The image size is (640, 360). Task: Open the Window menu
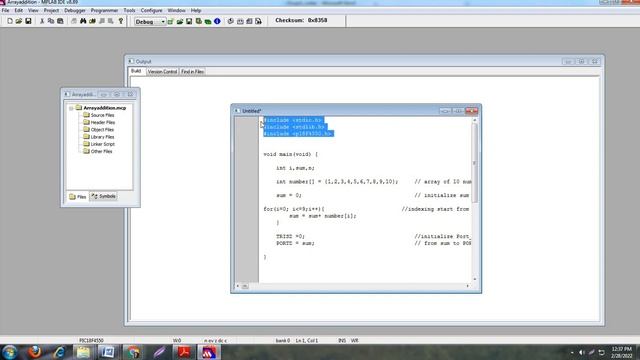pyautogui.click(x=176, y=10)
